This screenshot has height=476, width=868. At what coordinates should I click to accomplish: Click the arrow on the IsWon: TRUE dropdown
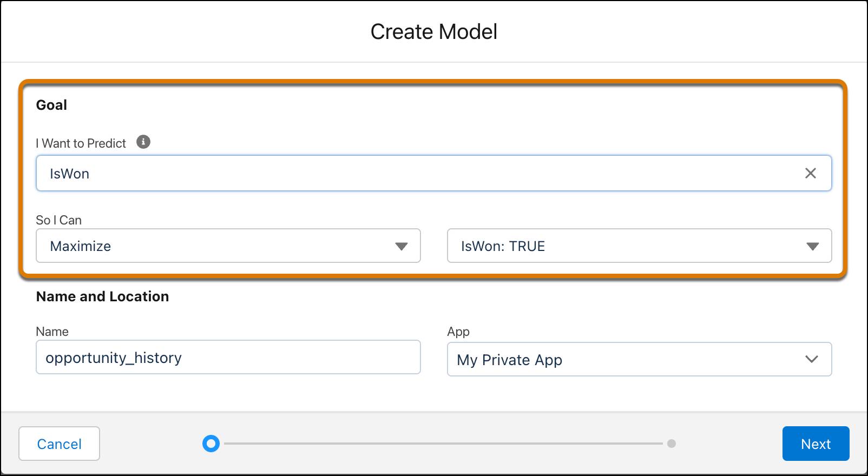812,246
